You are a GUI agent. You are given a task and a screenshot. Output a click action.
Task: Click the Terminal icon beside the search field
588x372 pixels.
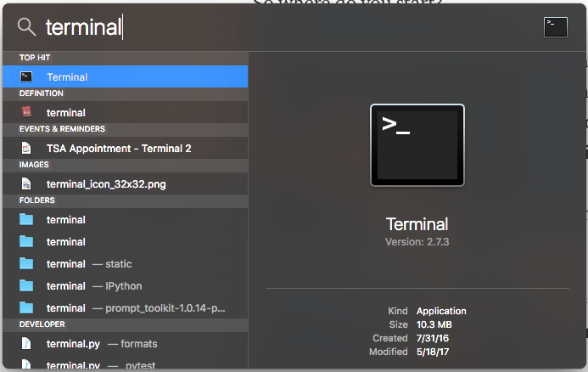pos(556,27)
